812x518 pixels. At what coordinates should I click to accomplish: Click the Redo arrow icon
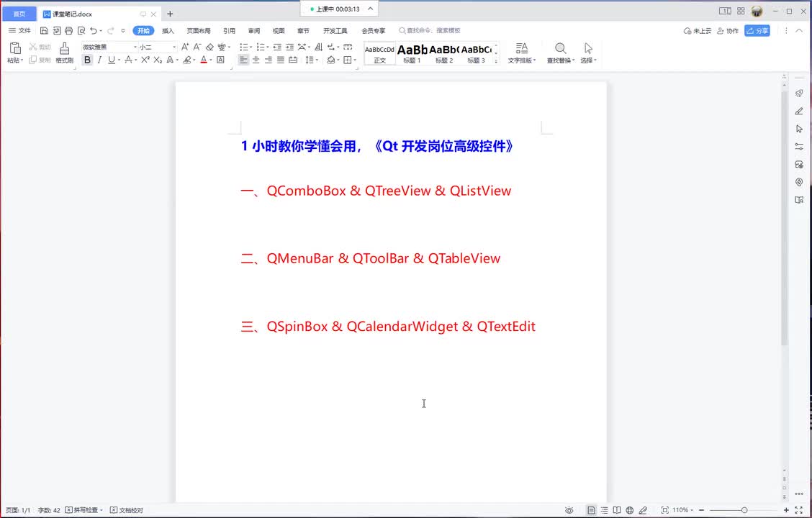click(x=110, y=30)
